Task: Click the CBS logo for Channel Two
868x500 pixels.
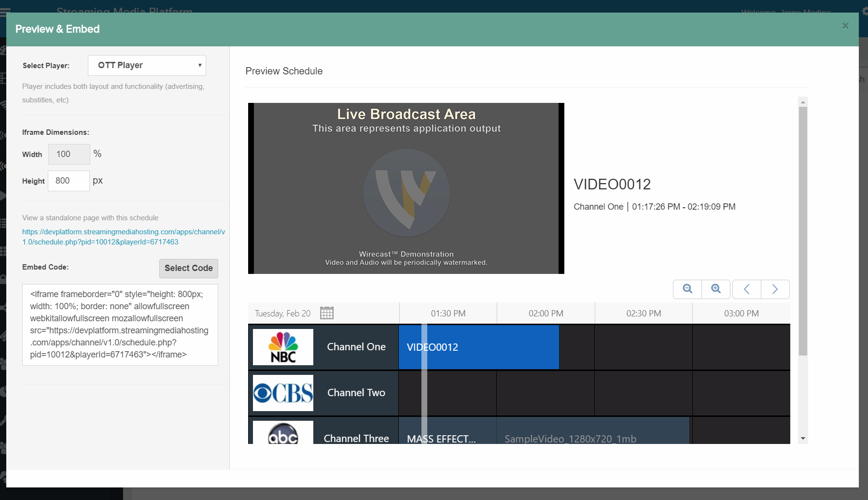Action: (282, 393)
